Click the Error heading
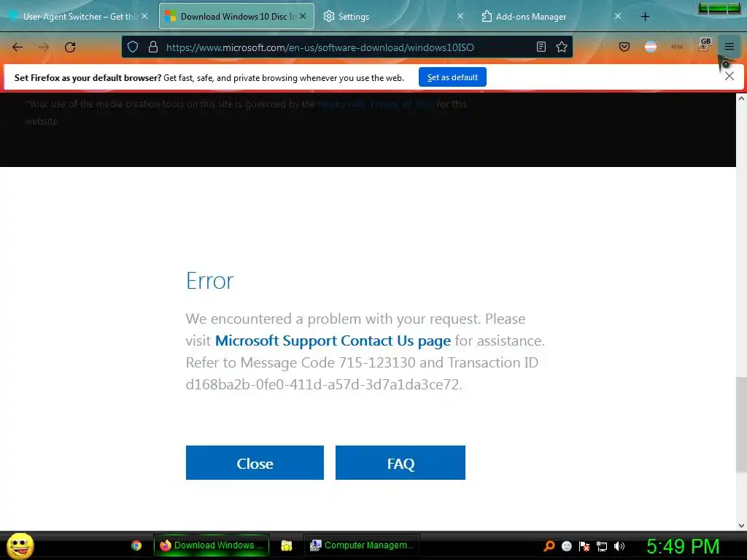The image size is (747, 560). click(209, 281)
